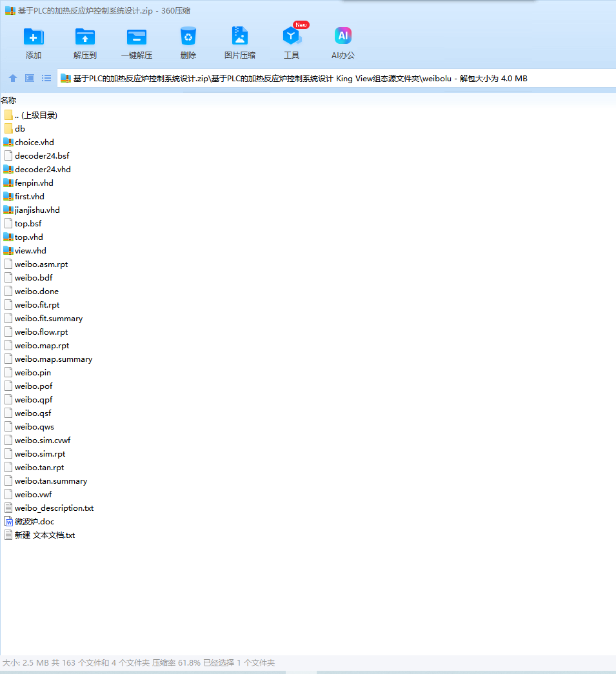The image size is (616, 674).
Task: Select the choice.vhd file icon
Action: pos(8,143)
